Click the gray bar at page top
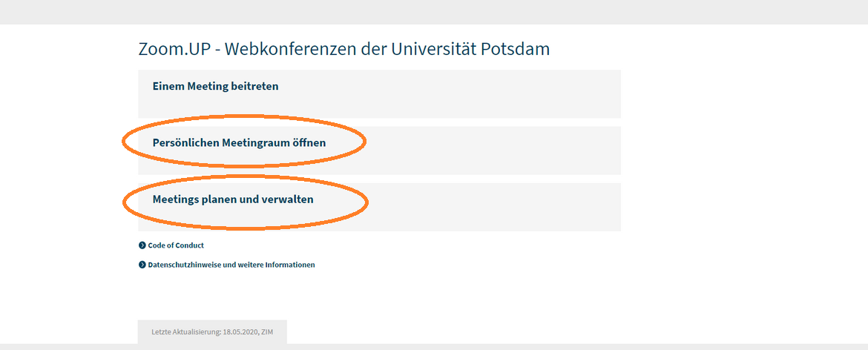 (434, 12)
